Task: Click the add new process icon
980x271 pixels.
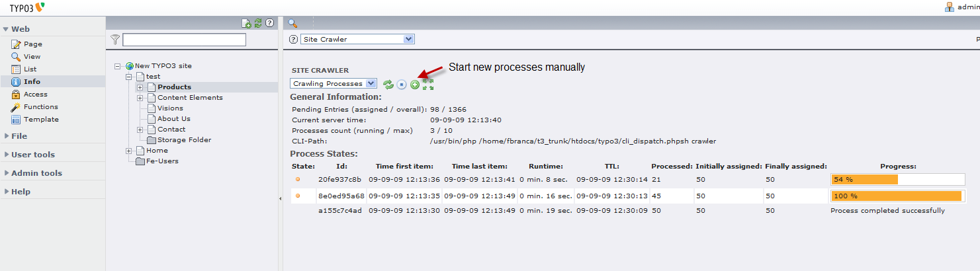Action: (x=415, y=85)
